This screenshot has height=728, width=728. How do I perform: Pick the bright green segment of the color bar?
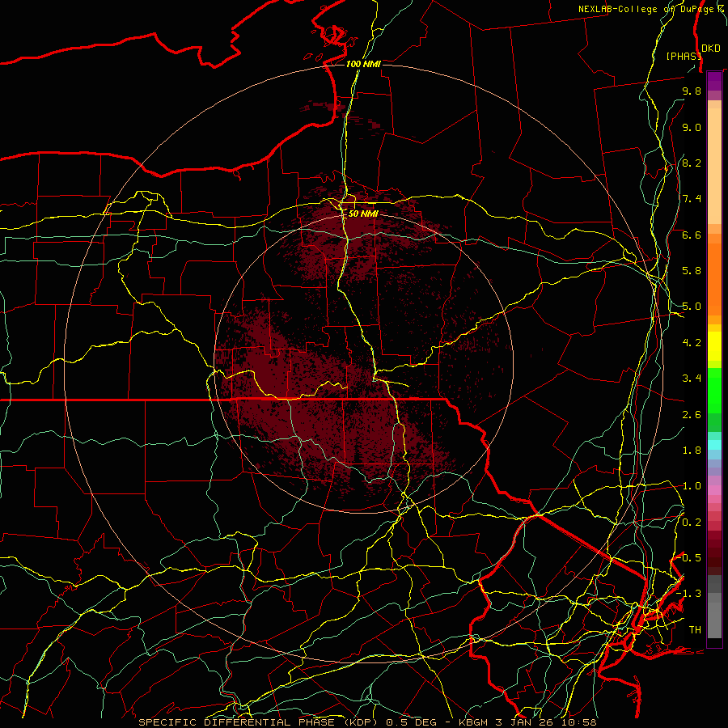pos(714,391)
